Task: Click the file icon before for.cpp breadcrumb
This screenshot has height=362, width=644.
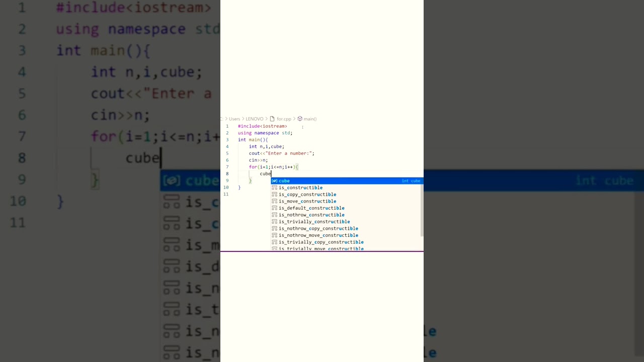Action: [272, 119]
